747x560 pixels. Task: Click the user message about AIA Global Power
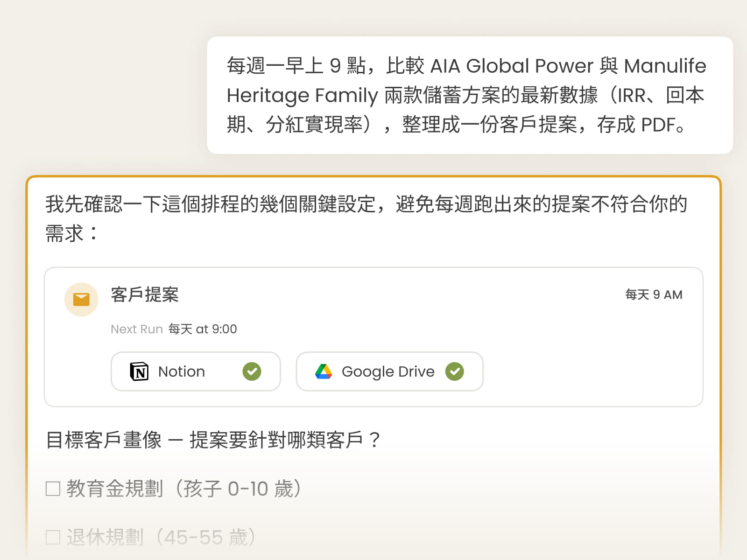[470, 95]
